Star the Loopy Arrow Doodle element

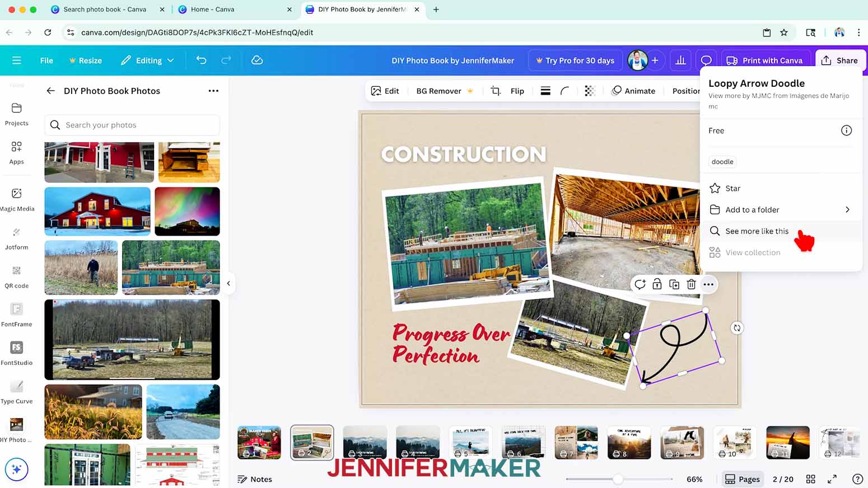781,189
